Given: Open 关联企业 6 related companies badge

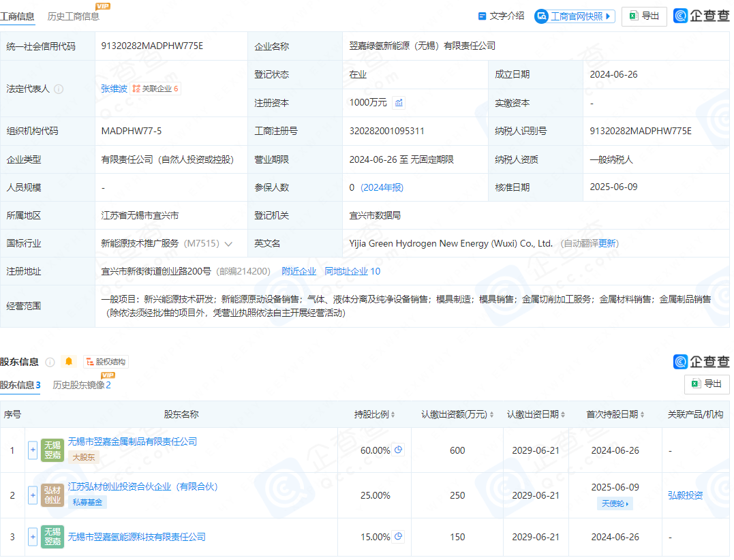Looking at the screenshot, I should [155, 89].
